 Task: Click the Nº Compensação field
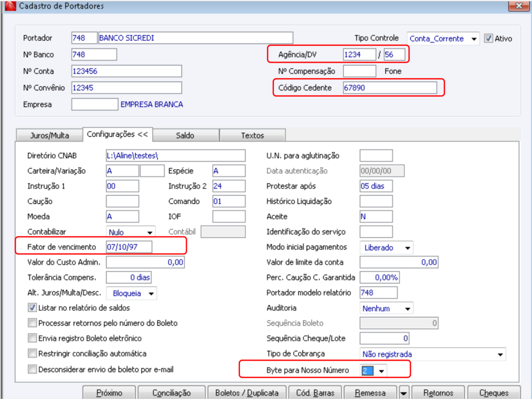coord(360,71)
